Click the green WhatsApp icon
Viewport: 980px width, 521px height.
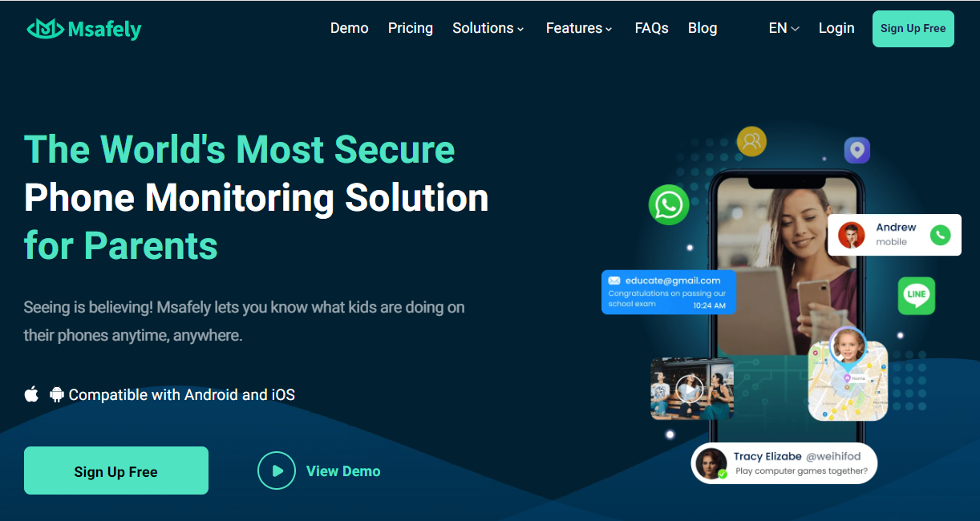tap(669, 204)
